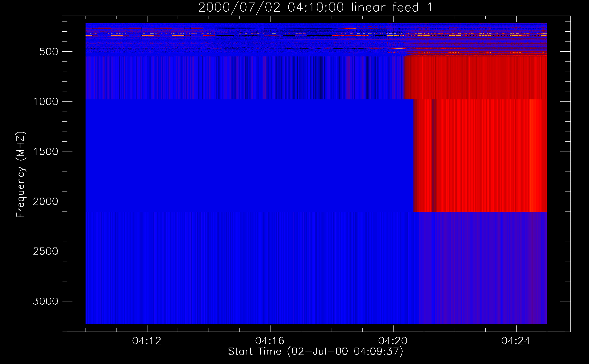589x364 pixels.
Task: Select the '1500' frequency axis label
Action: (46, 151)
